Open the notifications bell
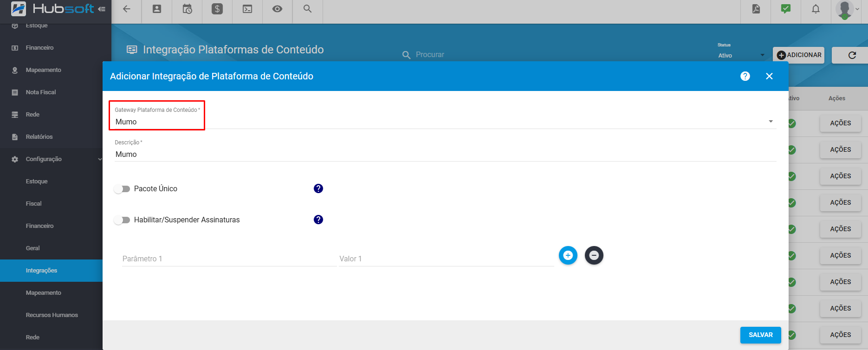This screenshot has height=350, width=868. click(816, 9)
